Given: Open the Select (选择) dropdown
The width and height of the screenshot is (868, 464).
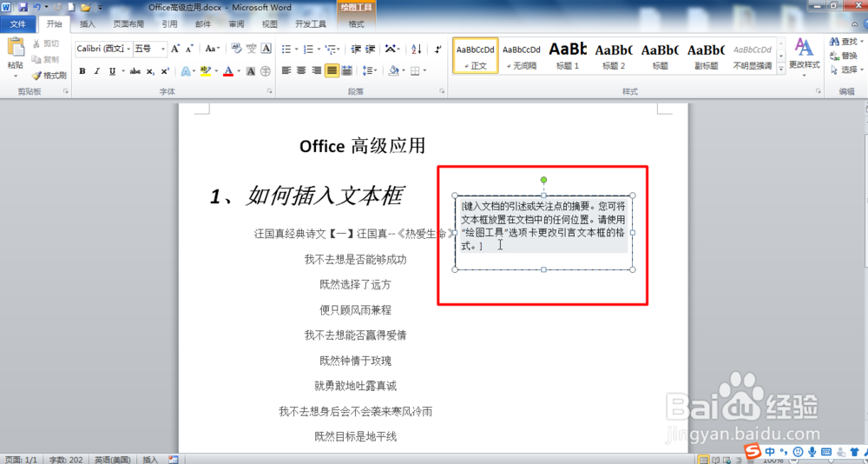Looking at the screenshot, I should coord(846,70).
